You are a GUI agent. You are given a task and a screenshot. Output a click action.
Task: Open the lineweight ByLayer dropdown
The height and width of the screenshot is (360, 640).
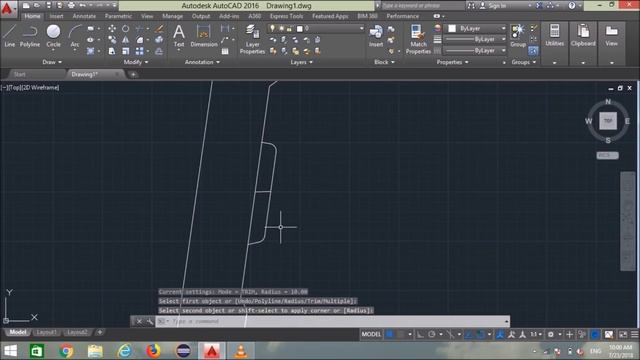tap(475, 39)
